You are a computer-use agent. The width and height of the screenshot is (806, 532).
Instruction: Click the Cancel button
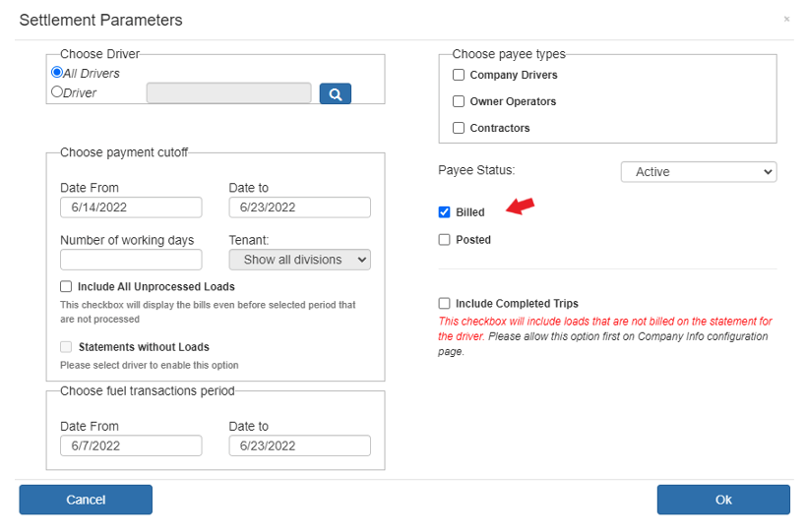pos(86,500)
